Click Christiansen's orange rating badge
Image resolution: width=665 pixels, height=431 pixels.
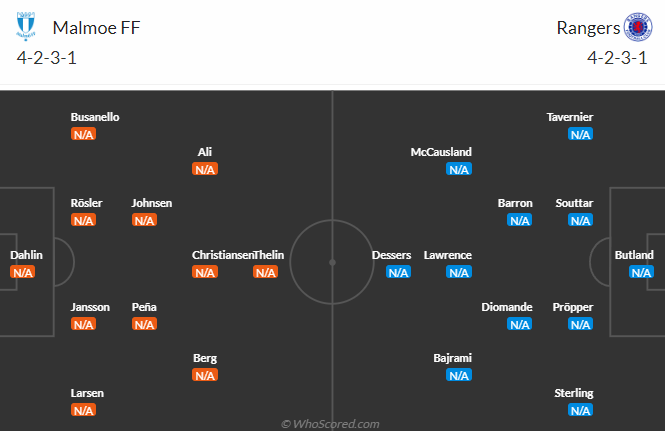205,272
